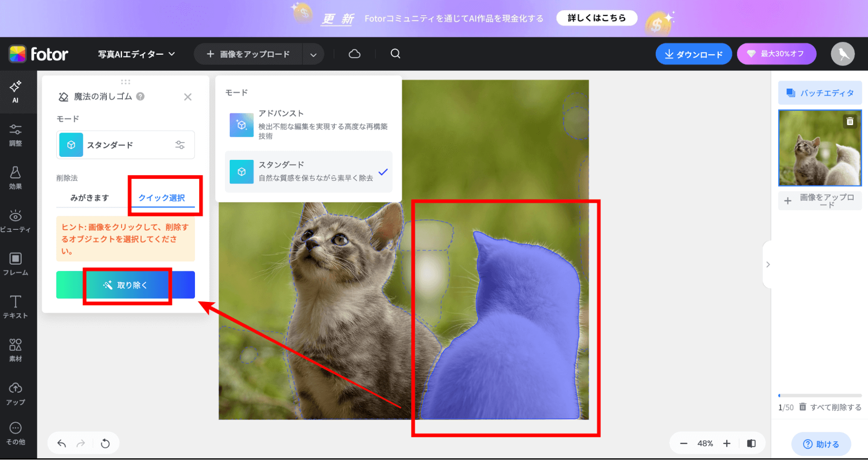Open the mode settings sliders icon
The width and height of the screenshot is (868, 460).
point(181,145)
